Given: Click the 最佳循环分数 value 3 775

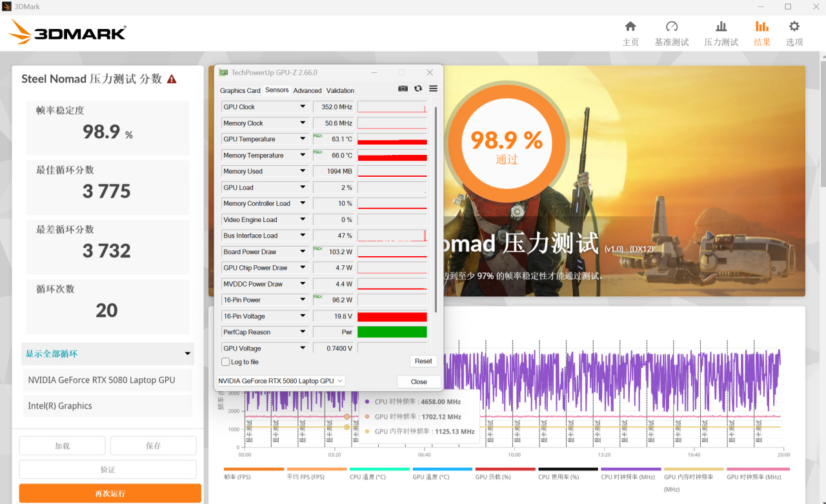Looking at the screenshot, I should [x=106, y=192].
